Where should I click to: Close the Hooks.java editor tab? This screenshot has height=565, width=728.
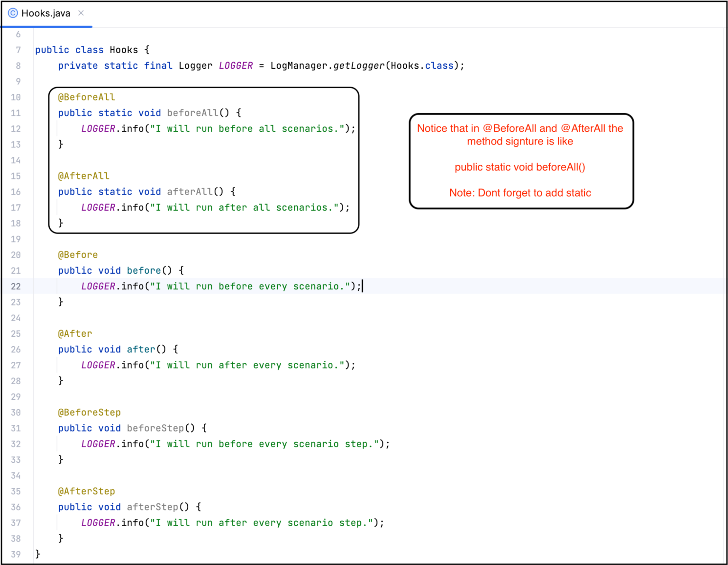[81, 13]
